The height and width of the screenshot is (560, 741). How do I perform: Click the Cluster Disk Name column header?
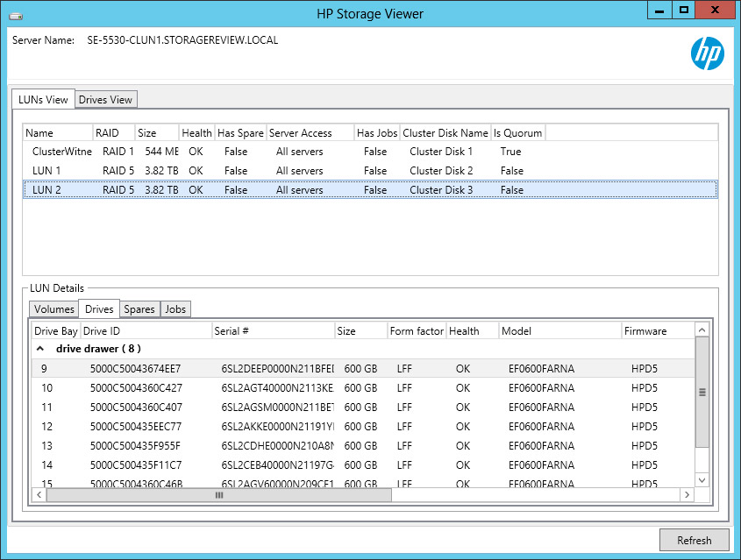pyautogui.click(x=445, y=133)
